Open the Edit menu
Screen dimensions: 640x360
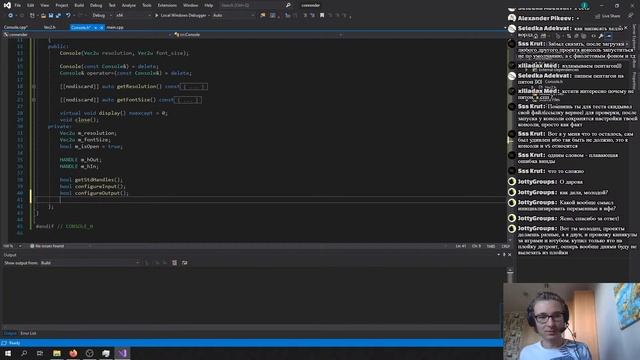pyautogui.click(x=31, y=5)
